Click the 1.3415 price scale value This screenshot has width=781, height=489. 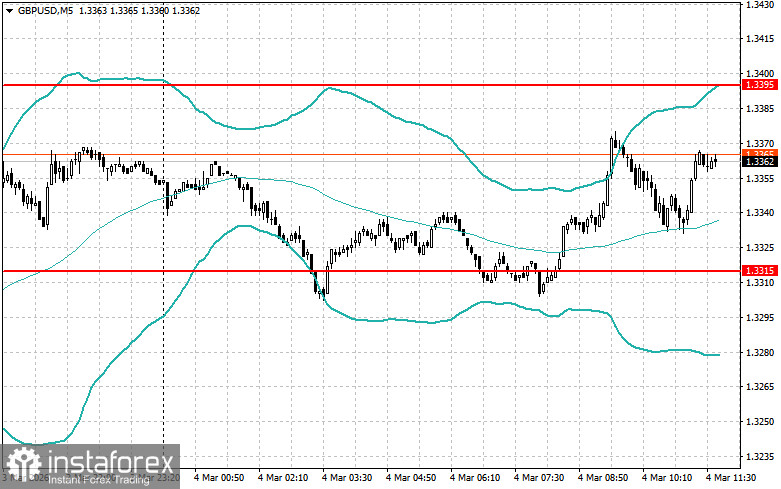click(760, 39)
